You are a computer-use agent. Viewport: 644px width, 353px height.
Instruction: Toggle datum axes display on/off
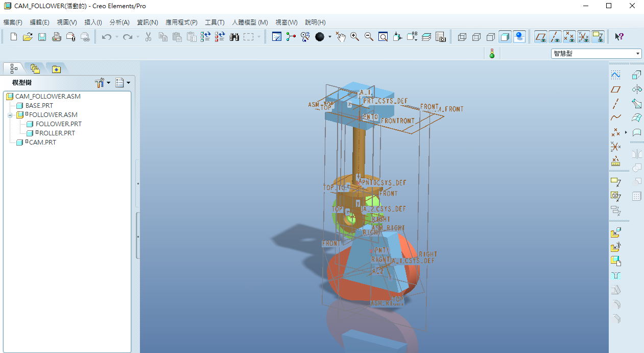pos(555,37)
